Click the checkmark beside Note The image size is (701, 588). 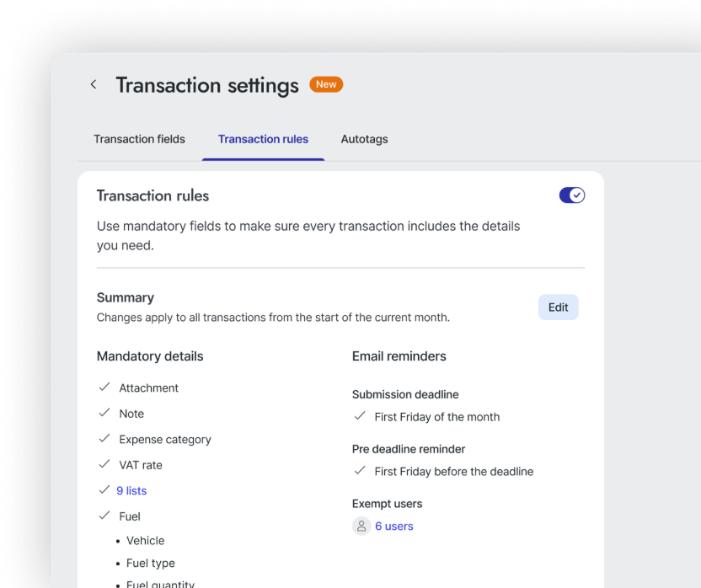tap(104, 413)
